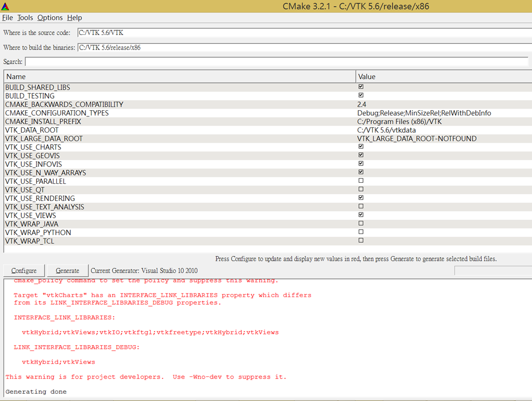The width and height of the screenshot is (532, 401).
Task: Toggle the VTK_USE_RENDERING checkbox
Action: click(361, 197)
